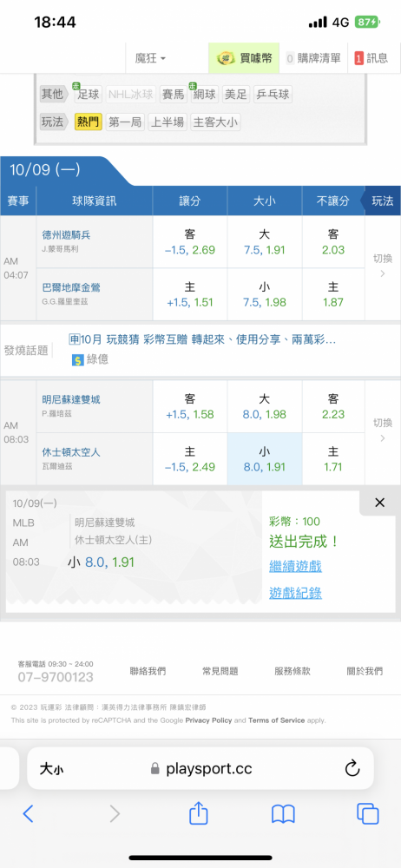Pick 主 -1.5, 2.49 handicap cell

pyautogui.click(x=190, y=459)
